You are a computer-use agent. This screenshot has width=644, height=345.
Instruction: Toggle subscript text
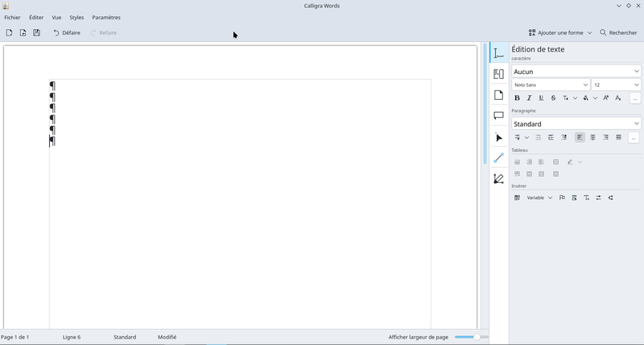617,98
